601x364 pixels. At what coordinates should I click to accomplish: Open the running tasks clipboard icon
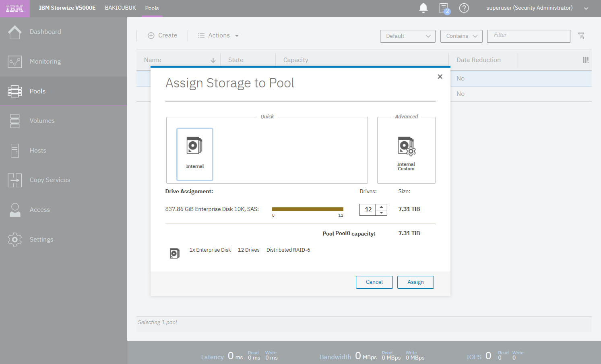[x=444, y=8]
